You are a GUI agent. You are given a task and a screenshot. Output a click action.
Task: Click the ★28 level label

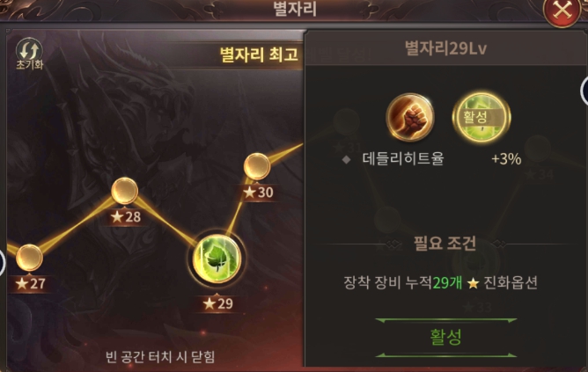[x=126, y=216]
